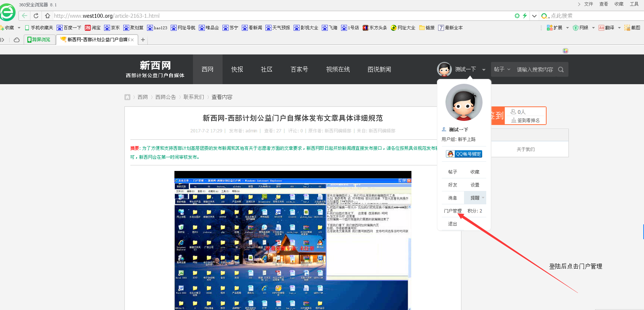Open the 查看 menu
This screenshot has width=644, height=310.
coord(604,4)
